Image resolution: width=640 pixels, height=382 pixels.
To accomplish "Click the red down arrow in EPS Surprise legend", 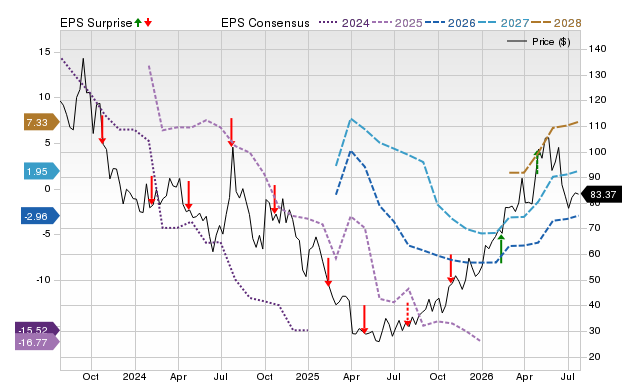I will pyautogui.click(x=148, y=22).
